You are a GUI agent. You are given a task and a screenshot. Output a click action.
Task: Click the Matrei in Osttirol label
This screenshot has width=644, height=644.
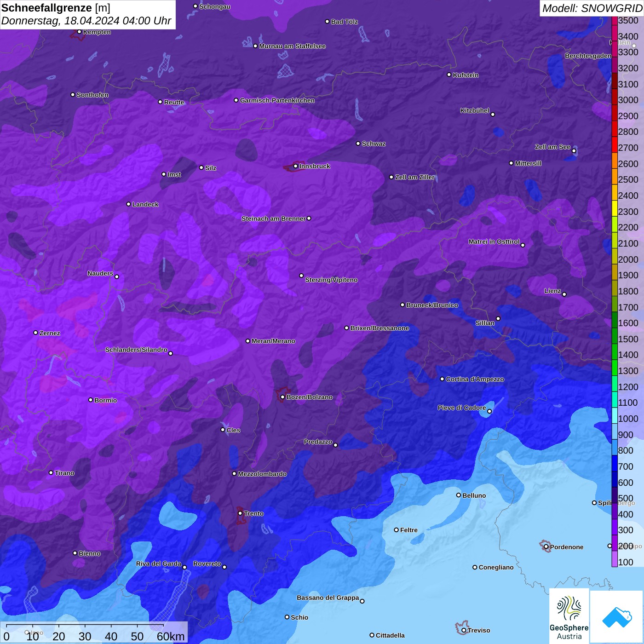click(x=494, y=241)
